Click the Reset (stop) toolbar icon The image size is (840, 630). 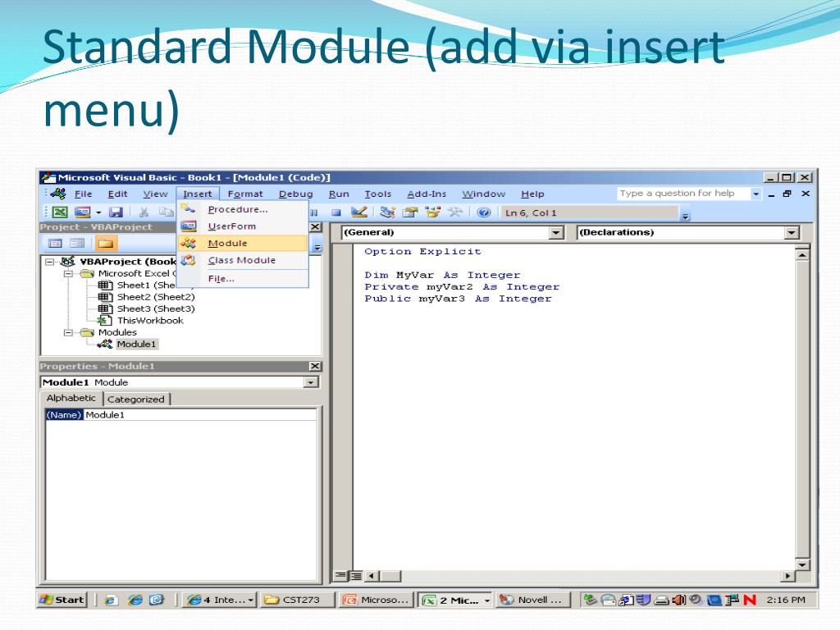[x=336, y=212]
